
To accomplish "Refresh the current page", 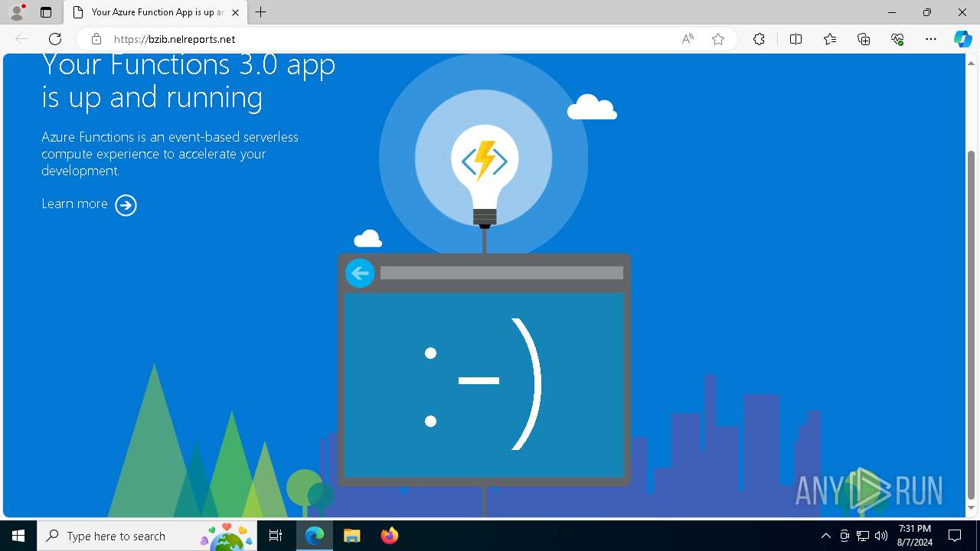I will click(55, 39).
